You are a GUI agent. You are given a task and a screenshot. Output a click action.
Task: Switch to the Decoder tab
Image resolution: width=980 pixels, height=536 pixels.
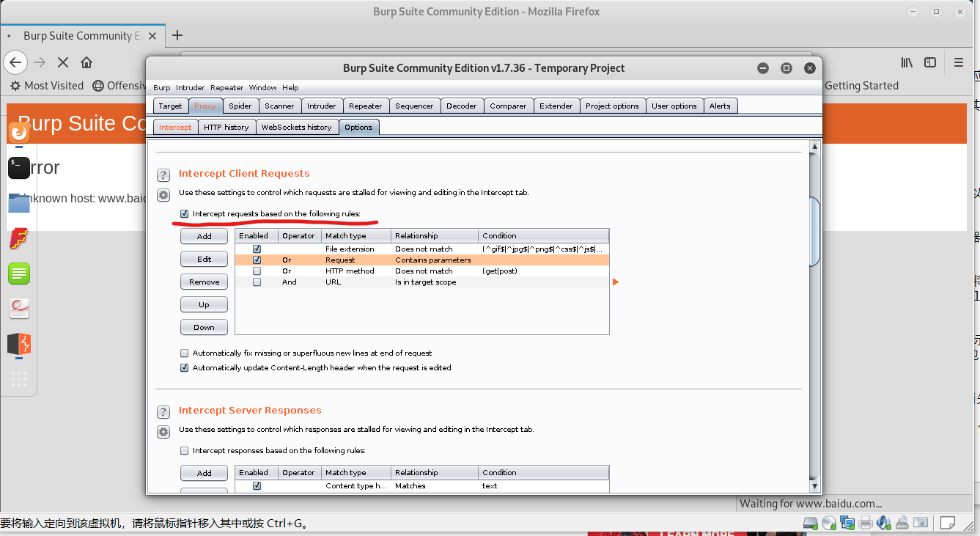coord(461,106)
